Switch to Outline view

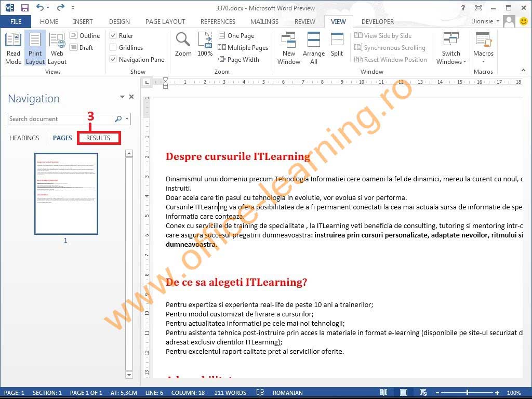pyautogui.click(x=85, y=36)
